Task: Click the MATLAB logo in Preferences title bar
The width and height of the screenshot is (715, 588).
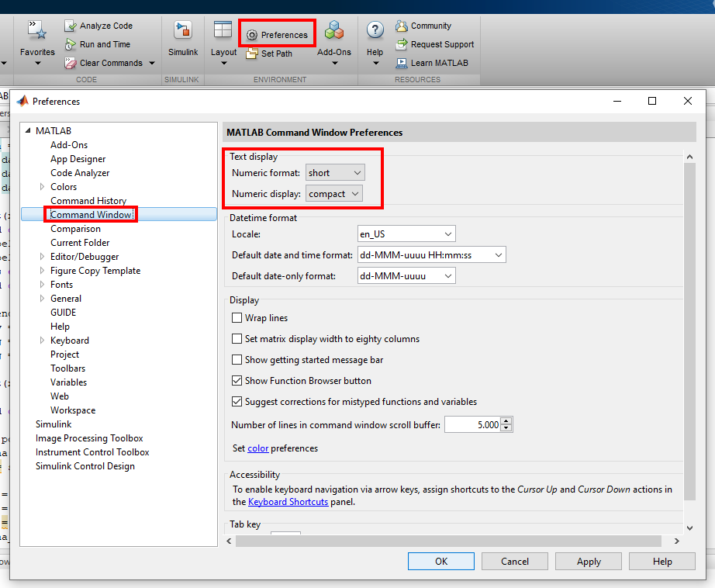Action: click(x=22, y=101)
